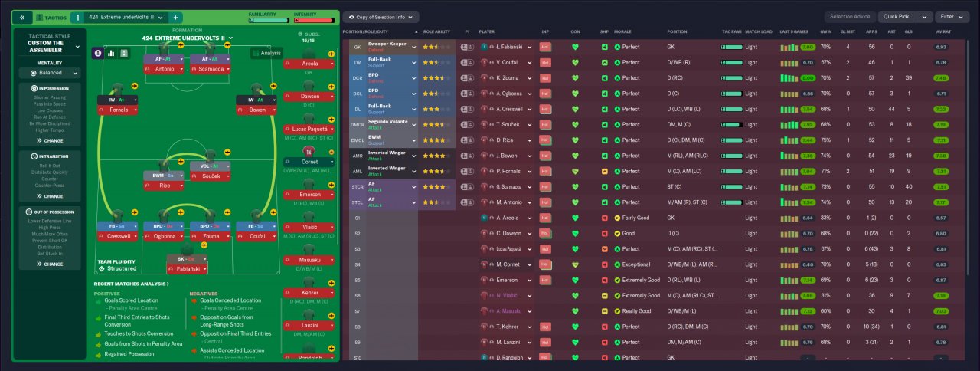
Task: Collapse the tactics panel with the double-arrow icon
Action: pyautogui.click(x=22, y=17)
